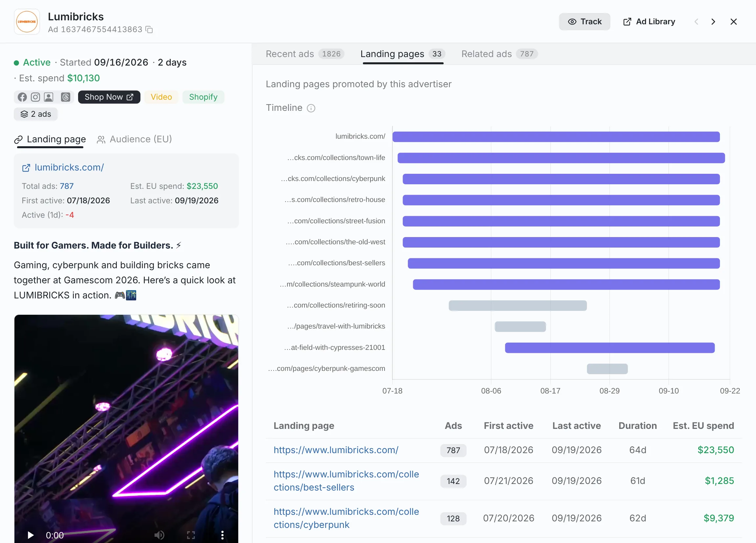
Task: Click the 142 ads count badge
Action: pos(453,481)
